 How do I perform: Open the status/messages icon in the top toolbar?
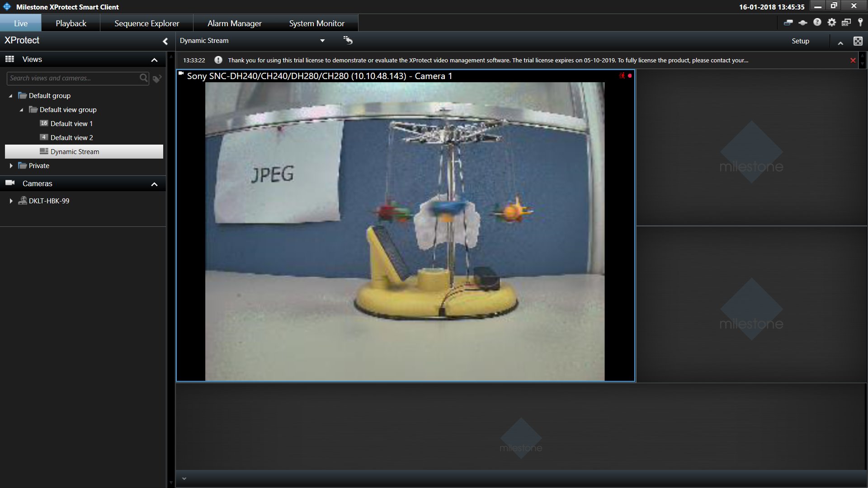pos(788,23)
